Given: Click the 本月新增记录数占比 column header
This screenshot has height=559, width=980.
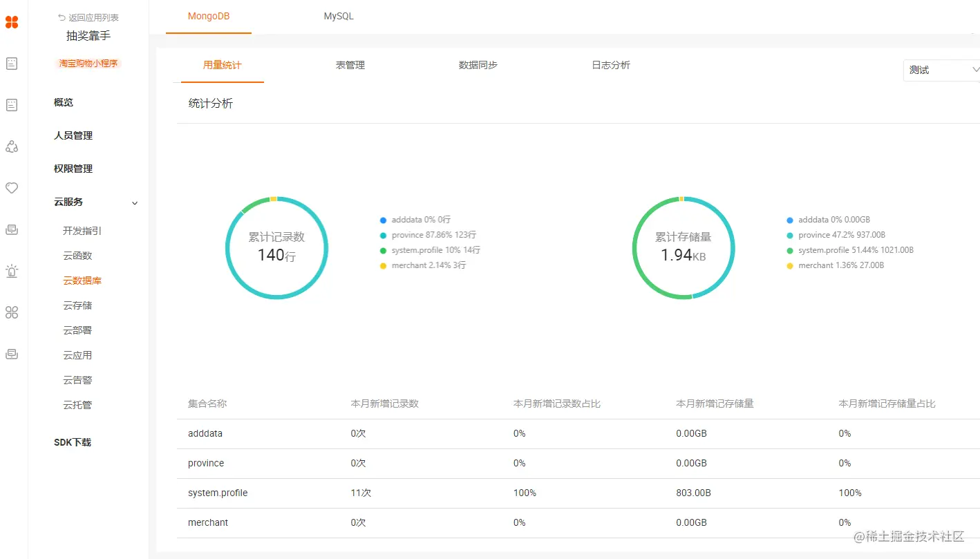Looking at the screenshot, I should 557,404.
